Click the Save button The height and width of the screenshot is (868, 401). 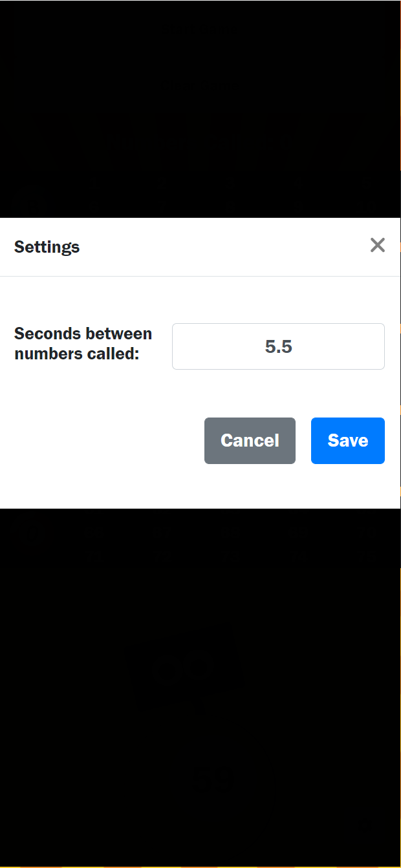(x=347, y=441)
